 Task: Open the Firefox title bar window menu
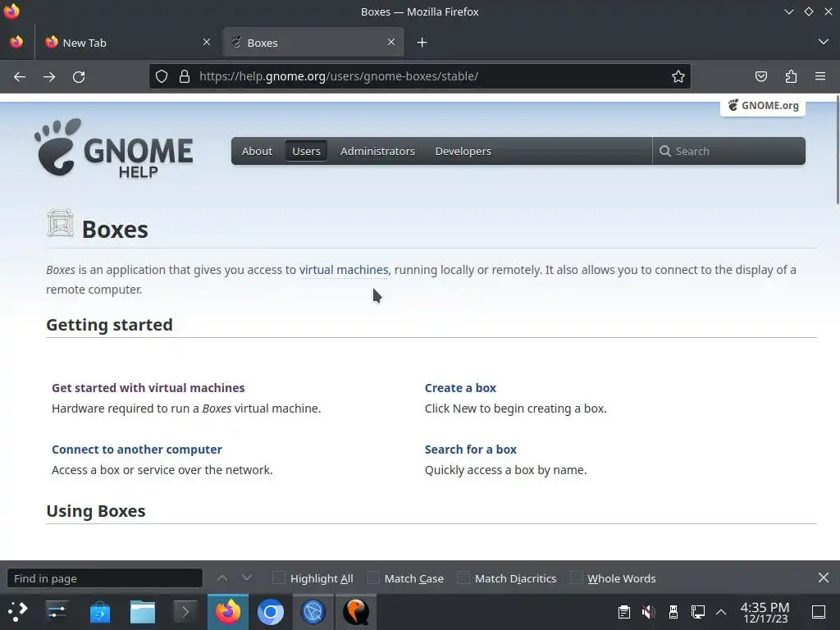click(11, 11)
